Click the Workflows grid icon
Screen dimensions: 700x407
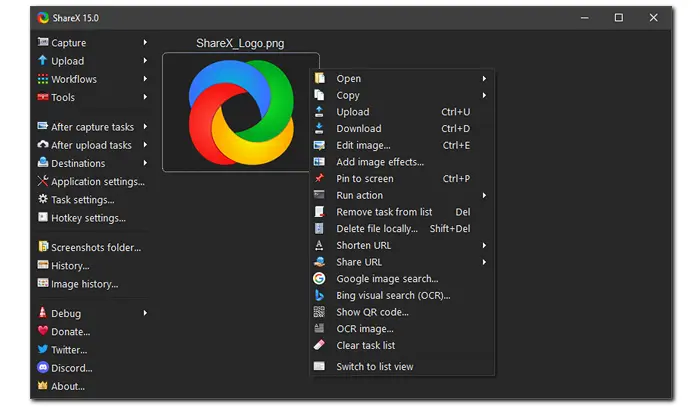[x=43, y=79]
